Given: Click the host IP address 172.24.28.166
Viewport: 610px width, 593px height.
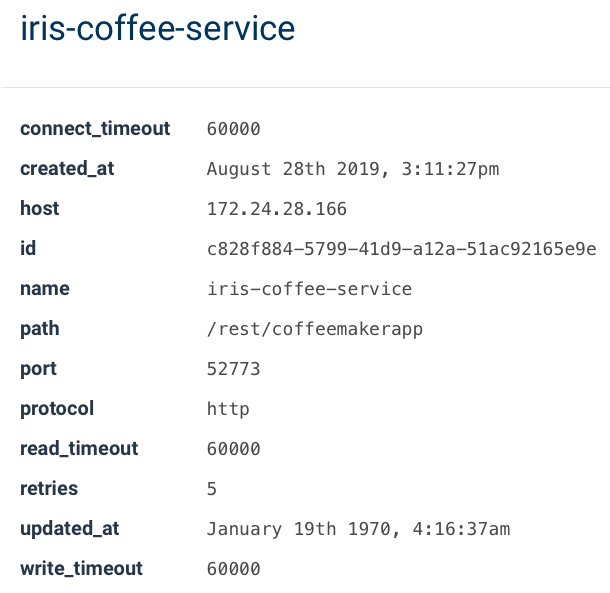Looking at the screenshot, I should pos(276,209).
